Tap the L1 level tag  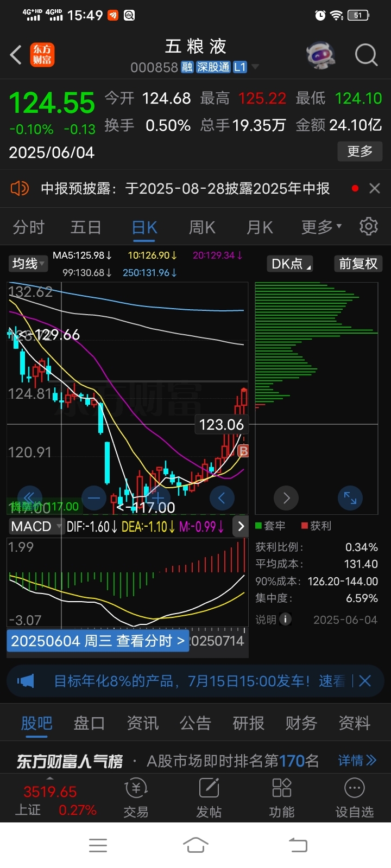click(240, 67)
